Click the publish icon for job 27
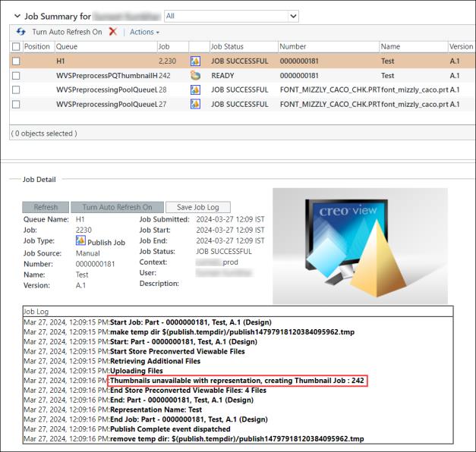 [x=195, y=104]
